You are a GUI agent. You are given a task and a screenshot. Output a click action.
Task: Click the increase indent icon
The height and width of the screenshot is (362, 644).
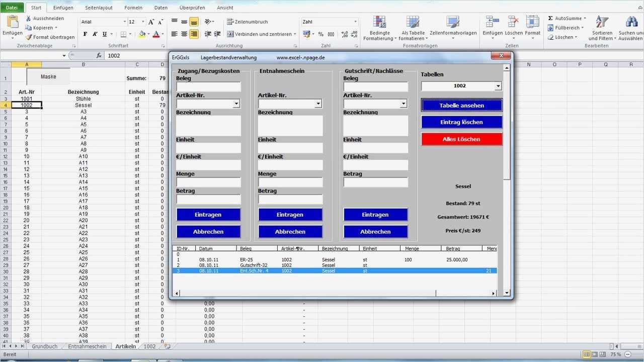click(217, 34)
